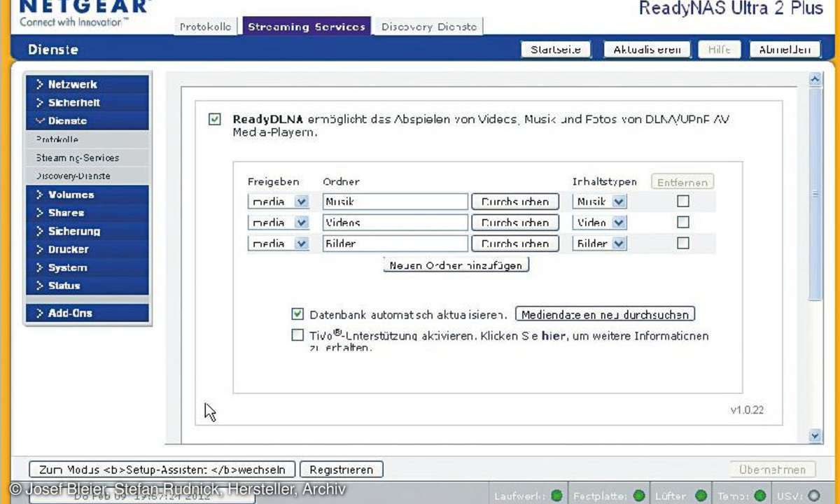This screenshot has width=840, height=504.
Task: Disable Datenbank automatisch aktualisieren checkbox
Action: click(297, 314)
